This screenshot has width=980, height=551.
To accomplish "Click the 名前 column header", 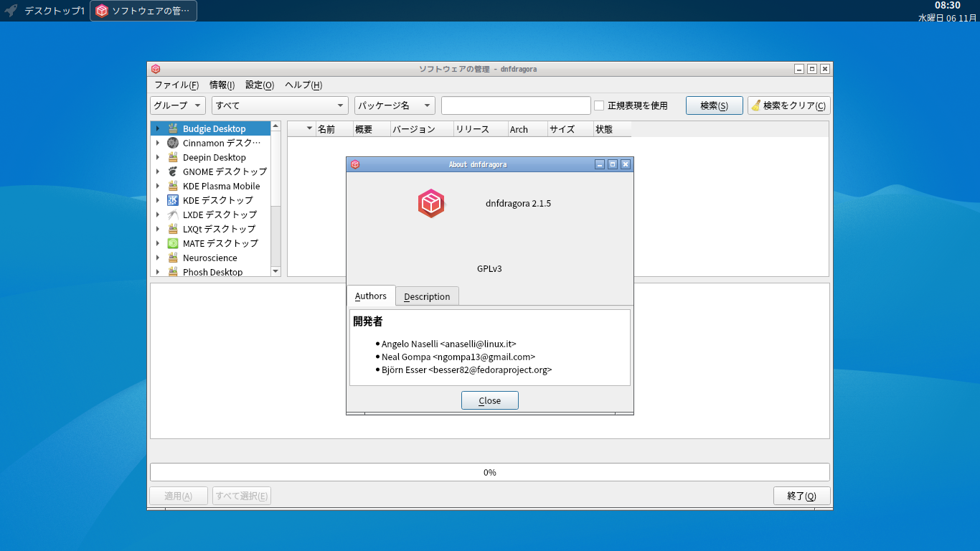I will (334, 129).
